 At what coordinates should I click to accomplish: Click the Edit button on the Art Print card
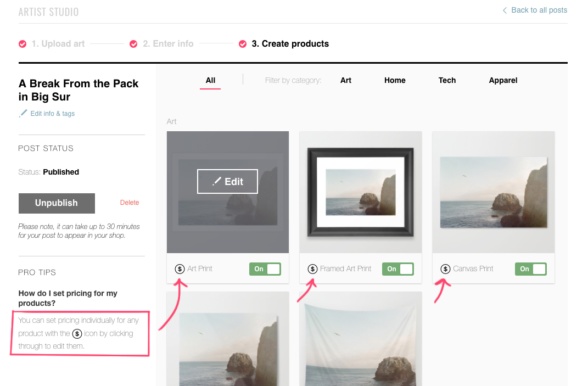pos(227,182)
